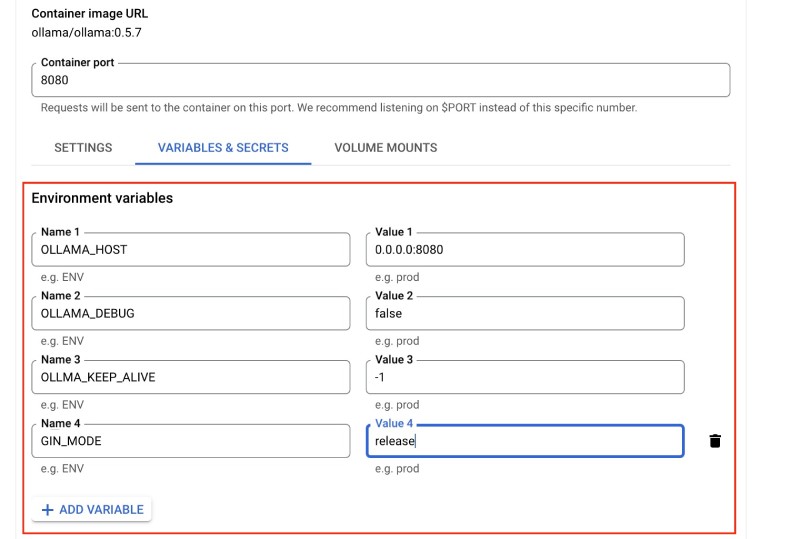The image size is (800, 539).
Task: Select the Name 3 field OLLMA_KEEP_ALIVE
Action: point(191,377)
